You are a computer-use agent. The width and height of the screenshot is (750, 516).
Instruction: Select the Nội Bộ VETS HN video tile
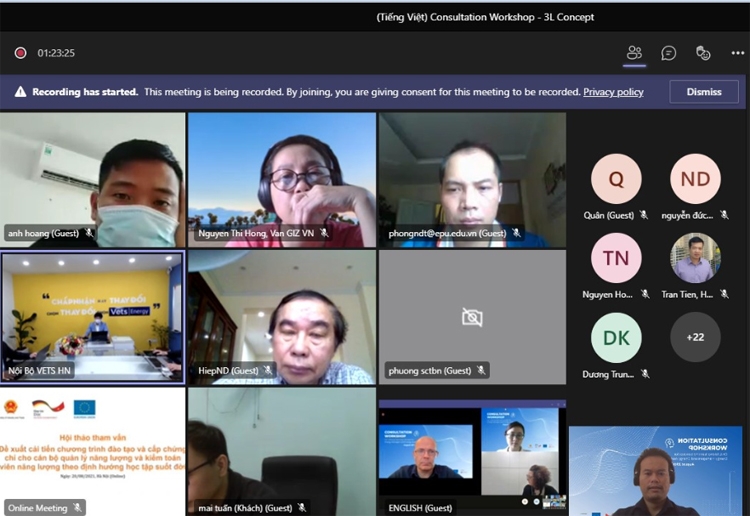(92, 316)
